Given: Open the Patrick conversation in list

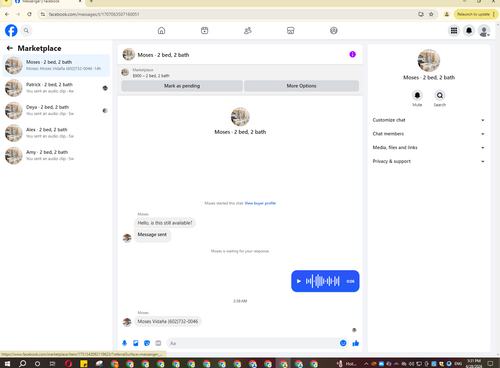Looking at the screenshot, I should 56,88.
